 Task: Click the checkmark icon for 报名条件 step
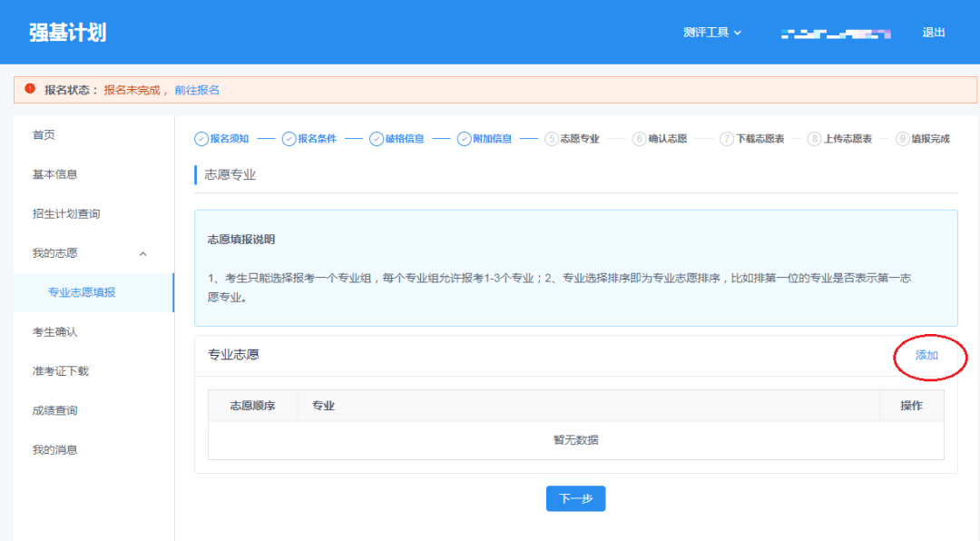(x=289, y=139)
